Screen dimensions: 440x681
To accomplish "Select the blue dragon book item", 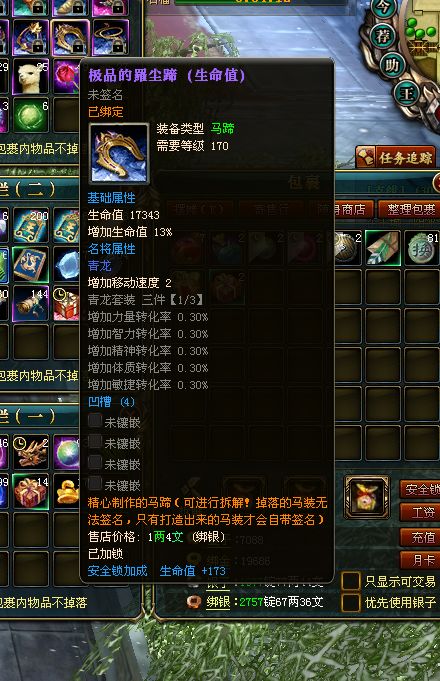I will coord(30,264).
